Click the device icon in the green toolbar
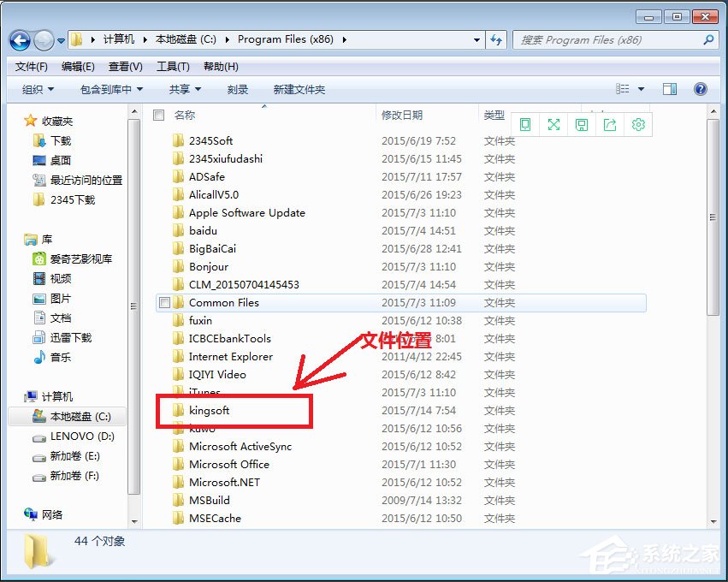Screen dimensions: 728x582 coord(524,124)
